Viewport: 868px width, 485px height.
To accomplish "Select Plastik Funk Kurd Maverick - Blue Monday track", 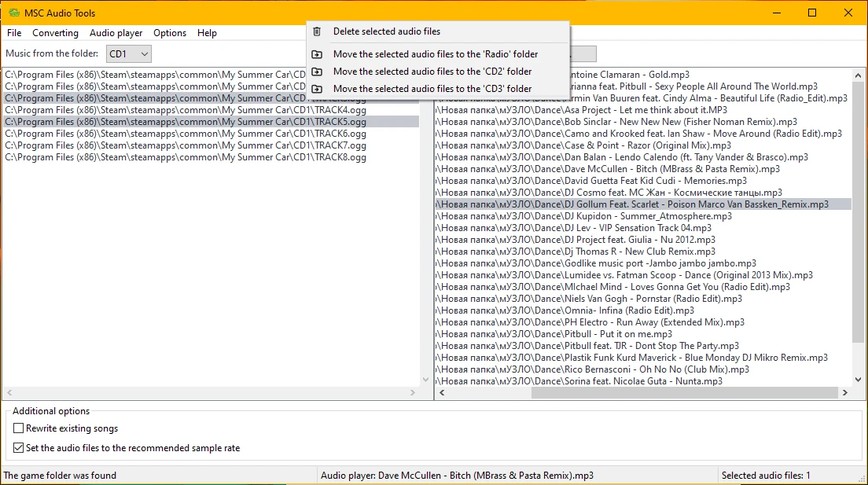I will (x=643, y=358).
